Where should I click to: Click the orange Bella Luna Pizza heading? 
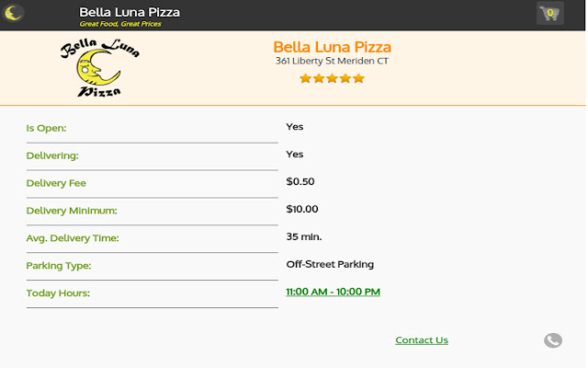point(332,47)
